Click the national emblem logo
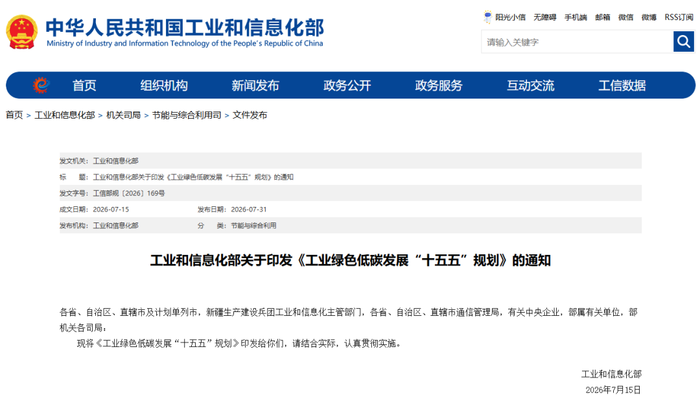The width and height of the screenshot is (700, 395). coord(21,32)
